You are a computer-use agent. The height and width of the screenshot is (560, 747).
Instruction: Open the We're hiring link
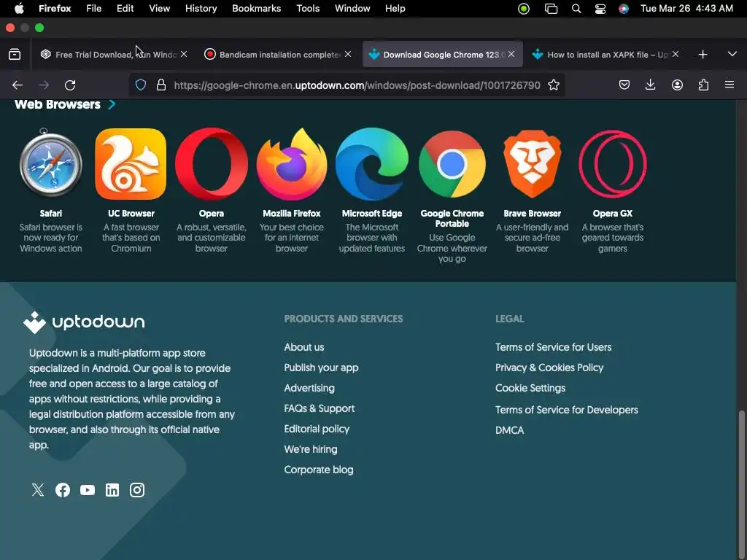tap(311, 449)
